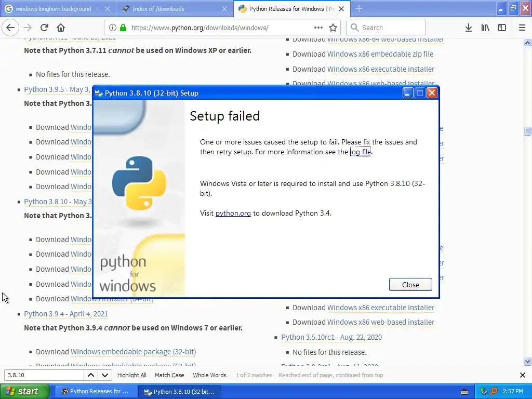This screenshot has height=399, width=532.
Task: Open page actions three-dot menu
Action: 318,28
